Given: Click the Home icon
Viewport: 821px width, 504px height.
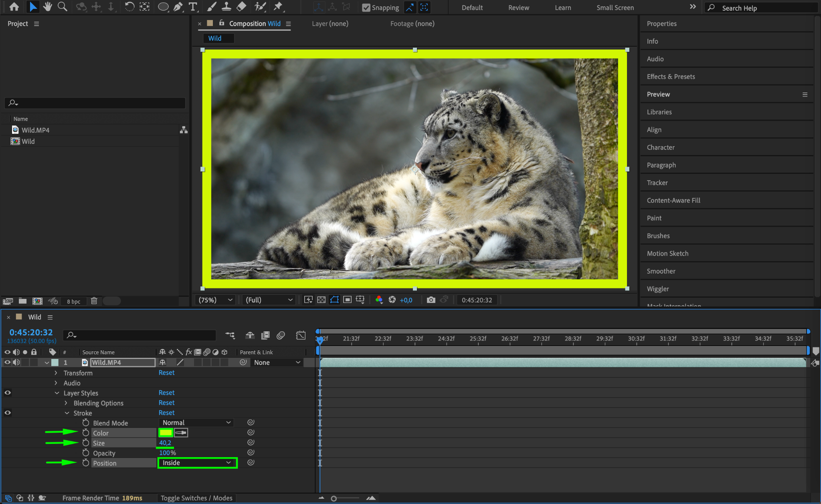Looking at the screenshot, I should [x=14, y=6].
